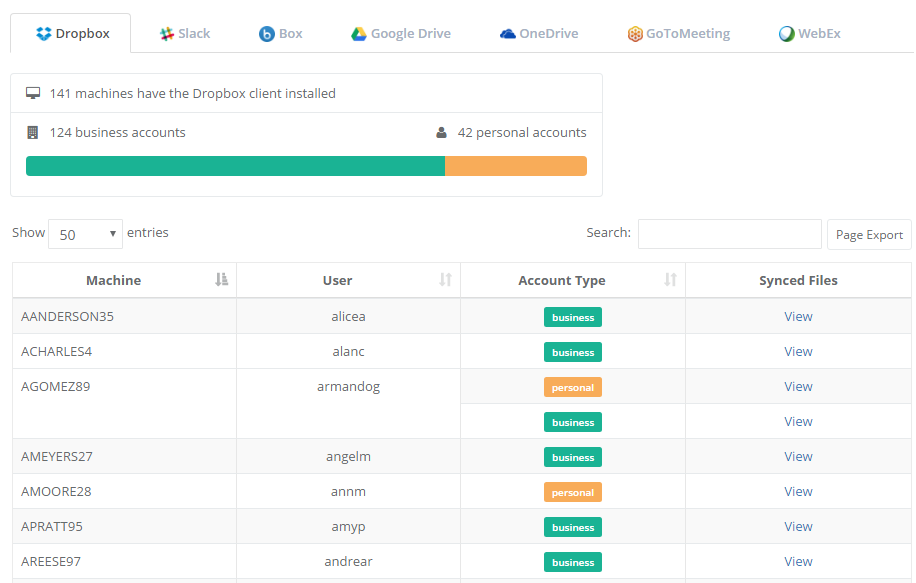Click the user name annm
916x583 pixels.
[348, 492]
